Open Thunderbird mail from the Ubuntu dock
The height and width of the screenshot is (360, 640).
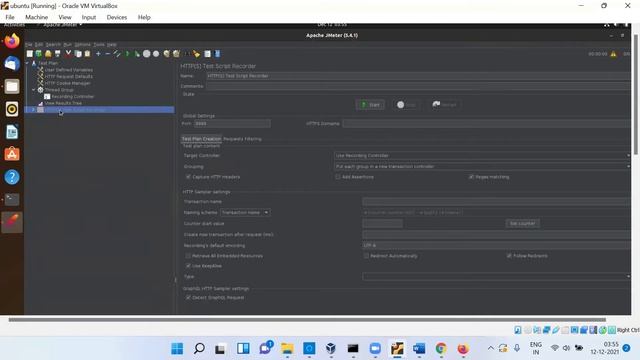(x=12, y=64)
